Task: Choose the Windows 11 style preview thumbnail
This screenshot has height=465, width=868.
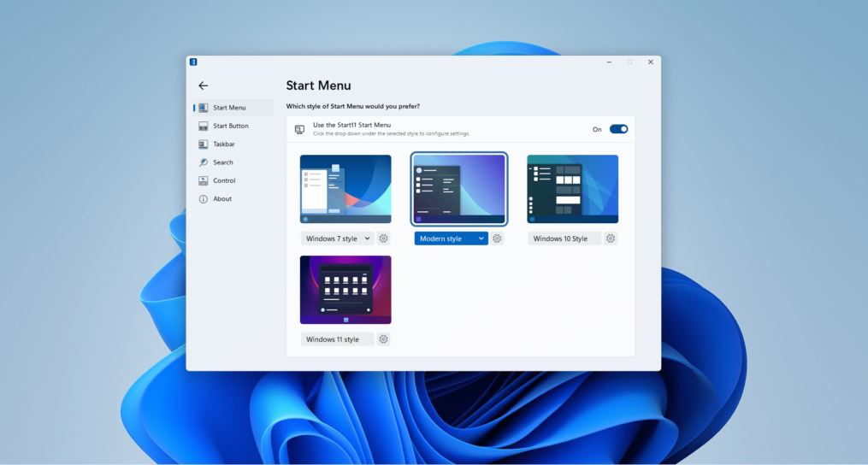Action: [345, 290]
